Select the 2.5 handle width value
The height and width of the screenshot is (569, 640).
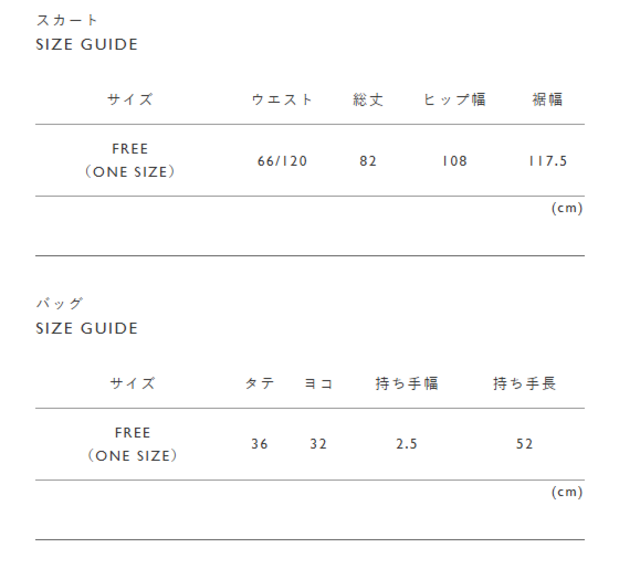[x=406, y=444]
